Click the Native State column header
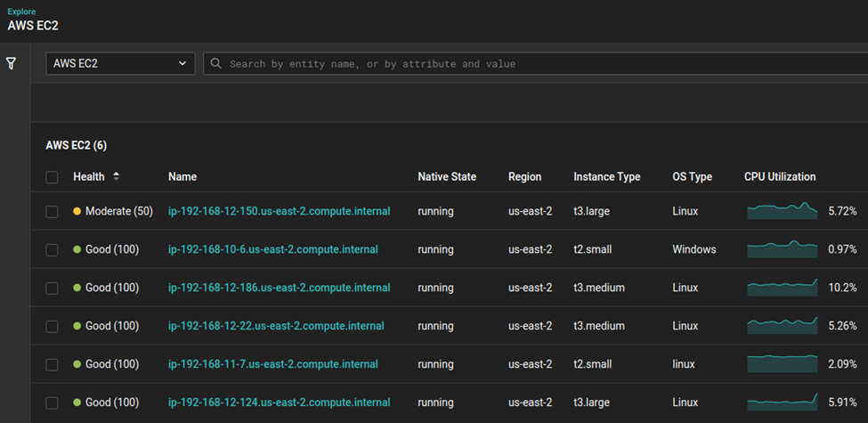Image resolution: width=868 pixels, height=423 pixels. pos(447,176)
